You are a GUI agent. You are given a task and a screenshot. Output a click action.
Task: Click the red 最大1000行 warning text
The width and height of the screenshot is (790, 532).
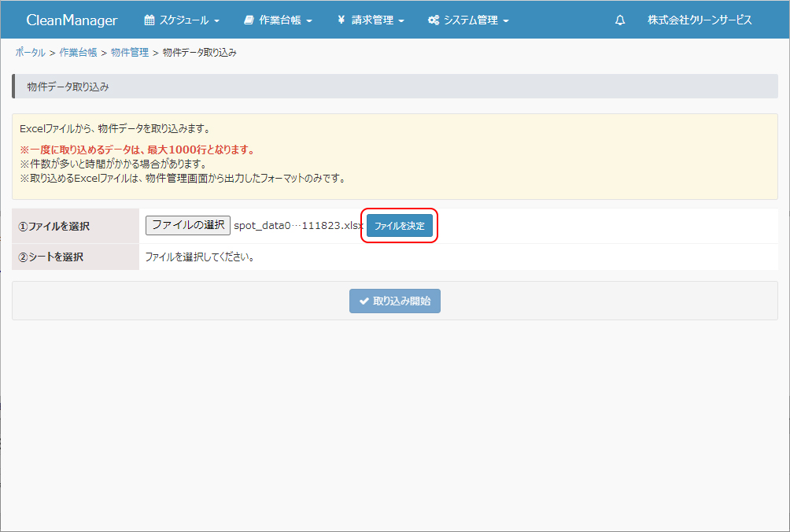pyautogui.click(x=138, y=150)
